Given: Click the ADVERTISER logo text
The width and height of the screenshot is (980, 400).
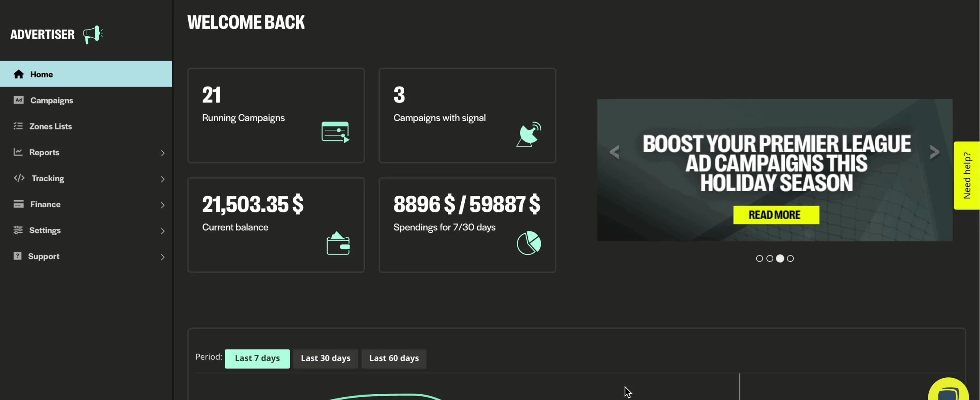Looking at the screenshot, I should tap(42, 34).
